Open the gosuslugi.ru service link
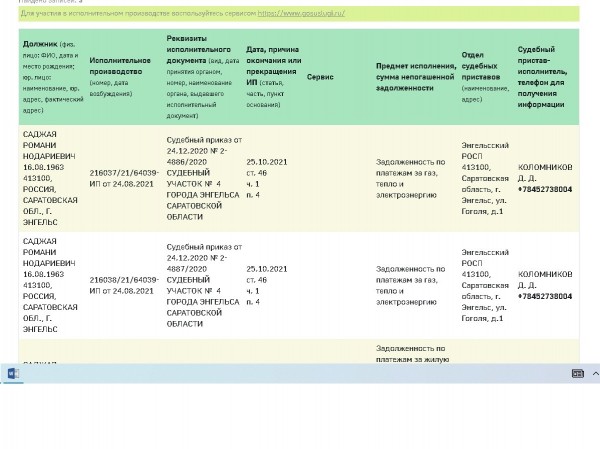 [x=301, y=13]
